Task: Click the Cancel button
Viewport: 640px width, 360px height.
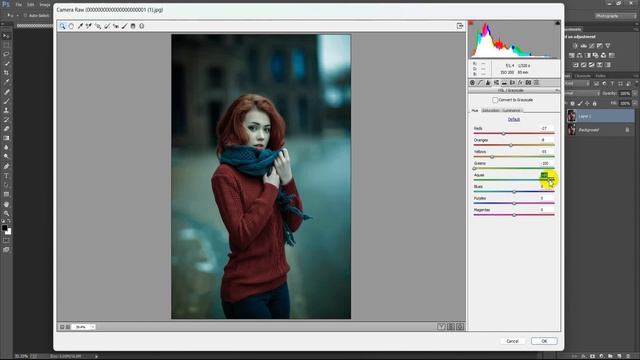Action: [513, 341]
